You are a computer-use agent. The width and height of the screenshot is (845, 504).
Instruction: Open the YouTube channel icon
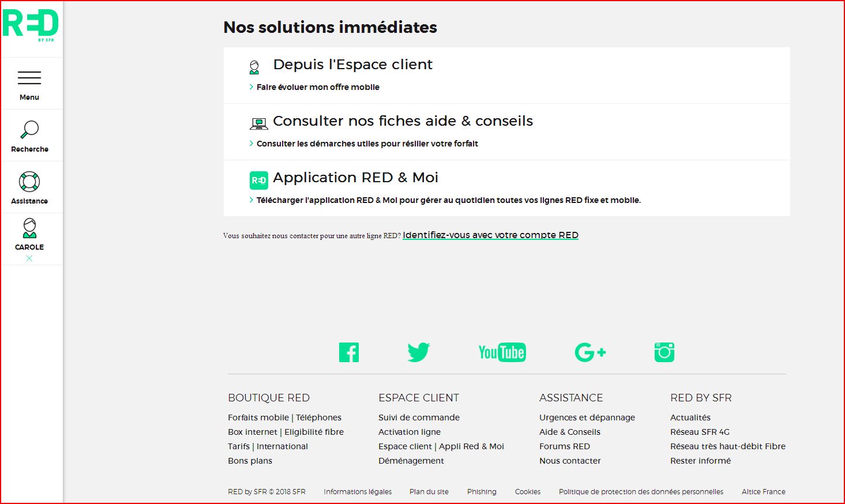[502, 352]
